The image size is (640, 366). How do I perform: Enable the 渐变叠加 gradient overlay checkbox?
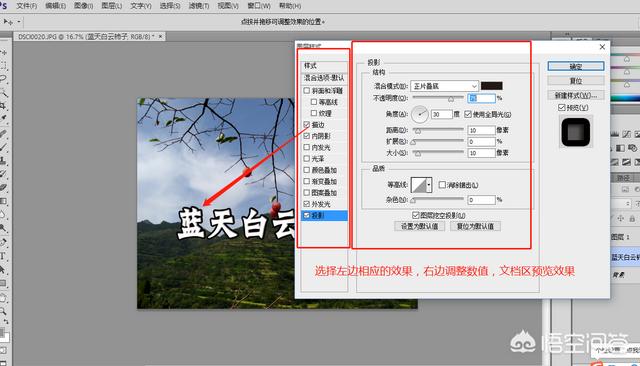[307, 181]
